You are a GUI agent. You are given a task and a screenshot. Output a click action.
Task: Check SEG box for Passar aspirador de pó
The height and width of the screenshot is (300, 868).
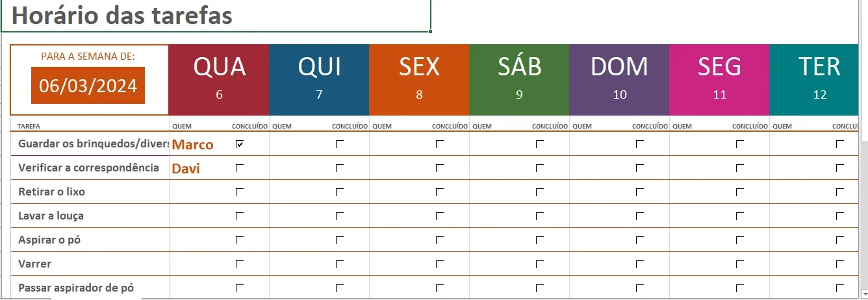(740, 288)
